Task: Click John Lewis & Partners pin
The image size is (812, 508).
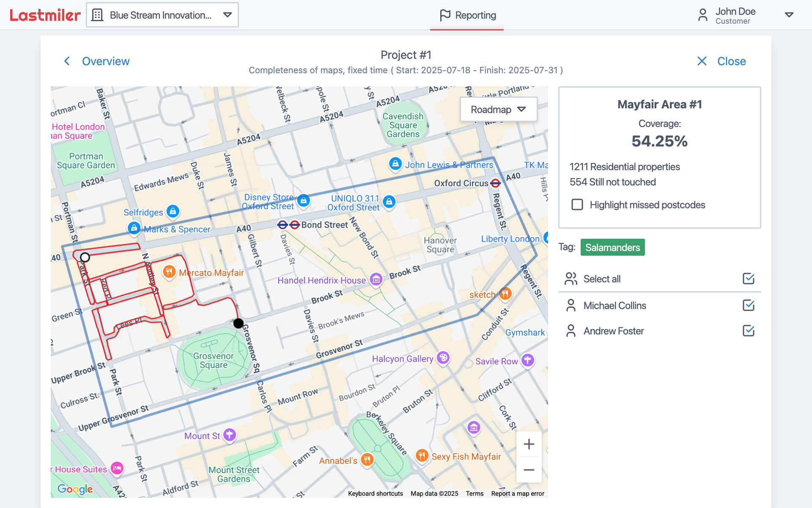Action: [x=395, y=163]
